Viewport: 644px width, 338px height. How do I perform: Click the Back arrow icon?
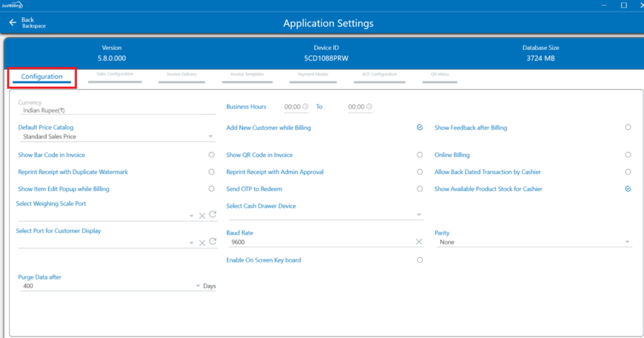(x=13, y=23)
